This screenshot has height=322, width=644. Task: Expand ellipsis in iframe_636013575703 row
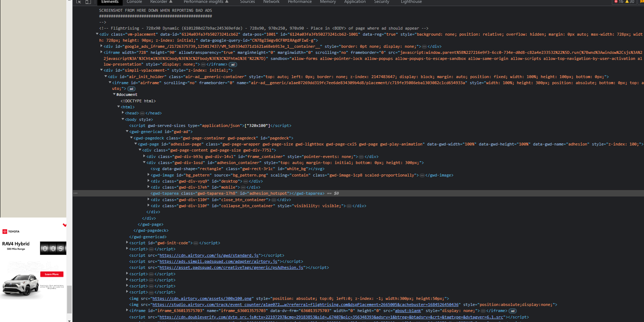483,311
